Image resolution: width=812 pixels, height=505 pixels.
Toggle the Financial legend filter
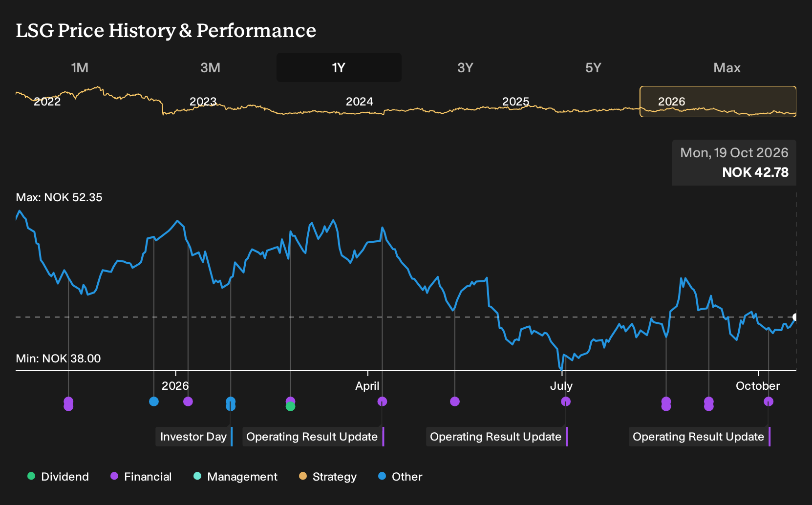pyautogui.click(x=141, y=477)
